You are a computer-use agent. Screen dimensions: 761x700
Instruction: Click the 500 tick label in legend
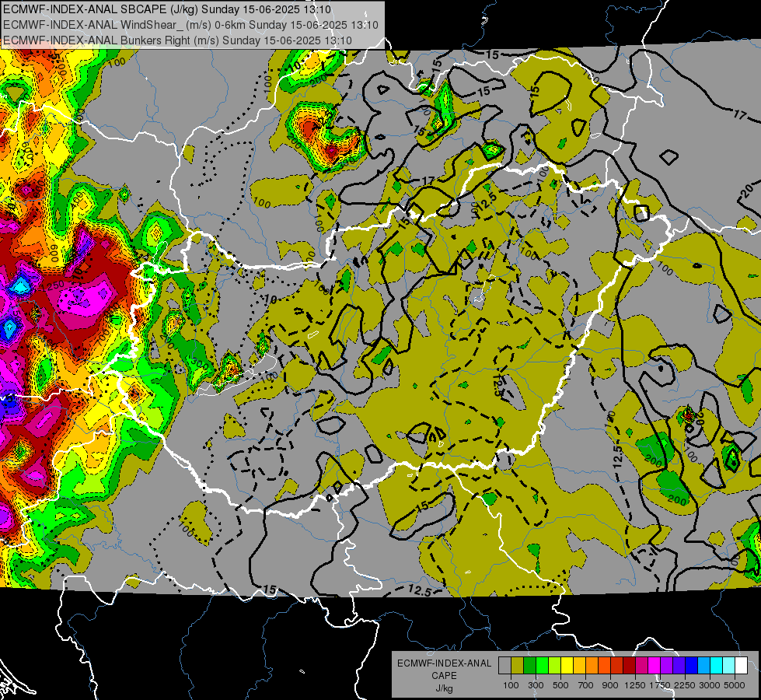pos(561,685)
